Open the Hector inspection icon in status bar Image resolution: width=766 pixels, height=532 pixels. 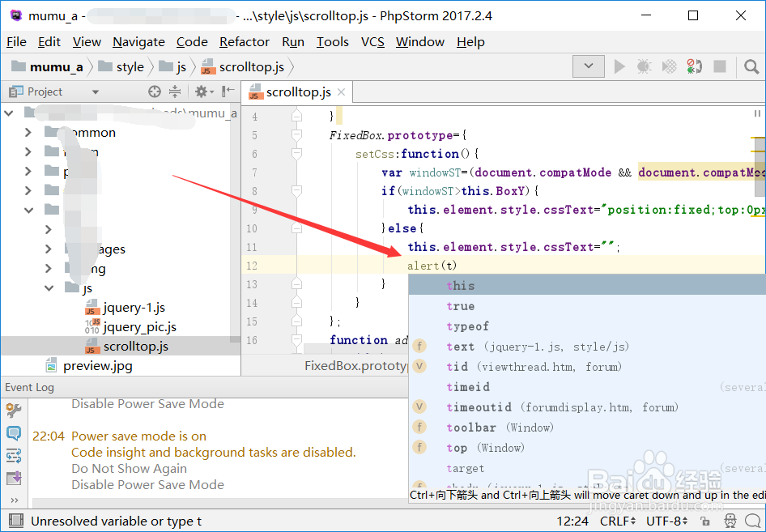click(x=730, y=521)
